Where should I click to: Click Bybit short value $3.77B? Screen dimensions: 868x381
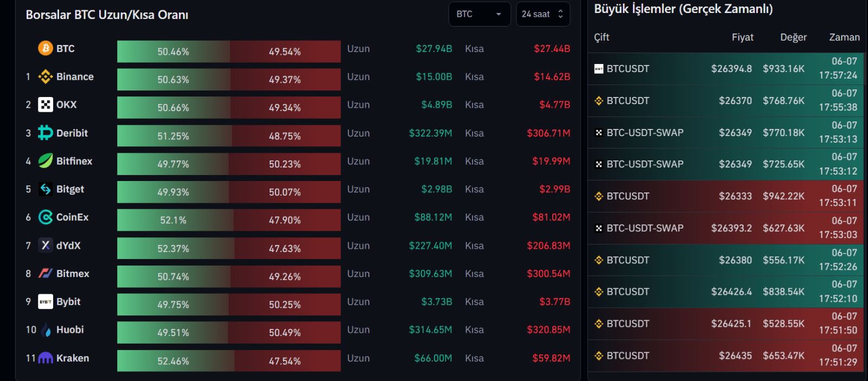tap(554, 301)
